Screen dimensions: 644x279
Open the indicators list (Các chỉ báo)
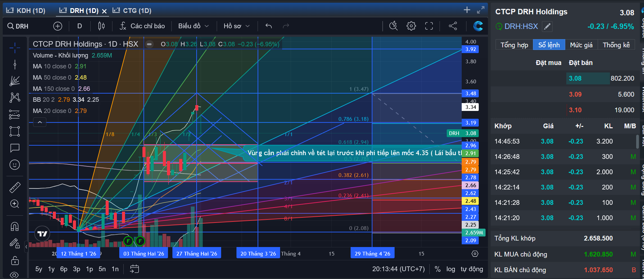point(142,26)
